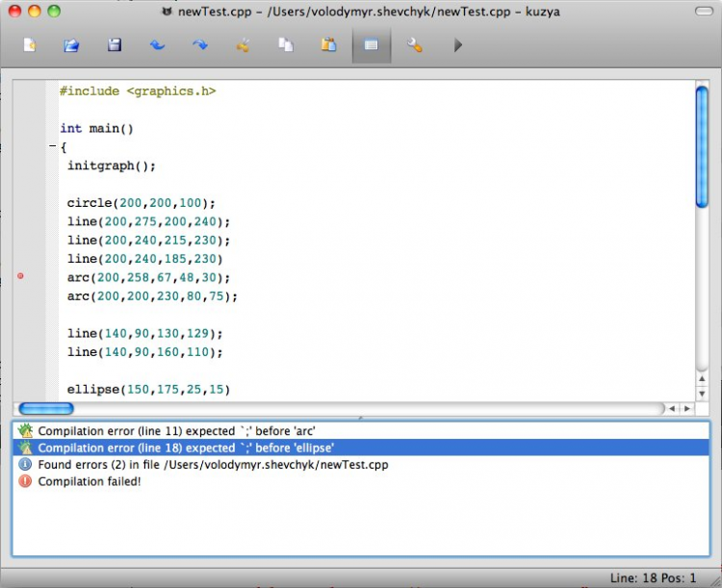This screenshot has width=722, height=588.
Task: Click the horizontal scrollbar thumb below code
Action: 45,409
